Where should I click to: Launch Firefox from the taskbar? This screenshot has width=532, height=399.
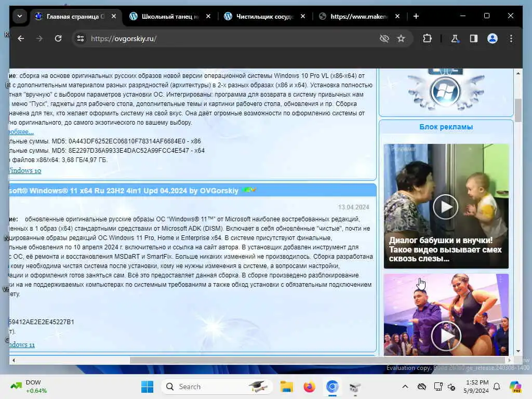coord(310,387)
